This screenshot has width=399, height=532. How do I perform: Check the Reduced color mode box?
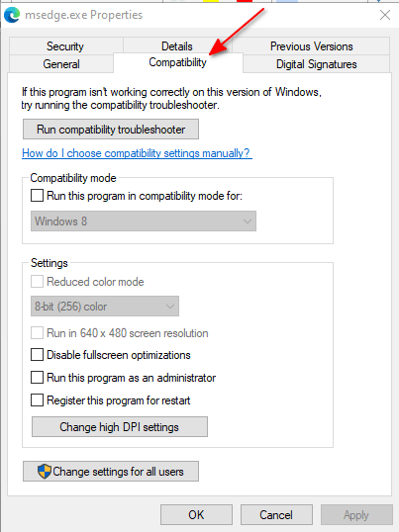37,281
